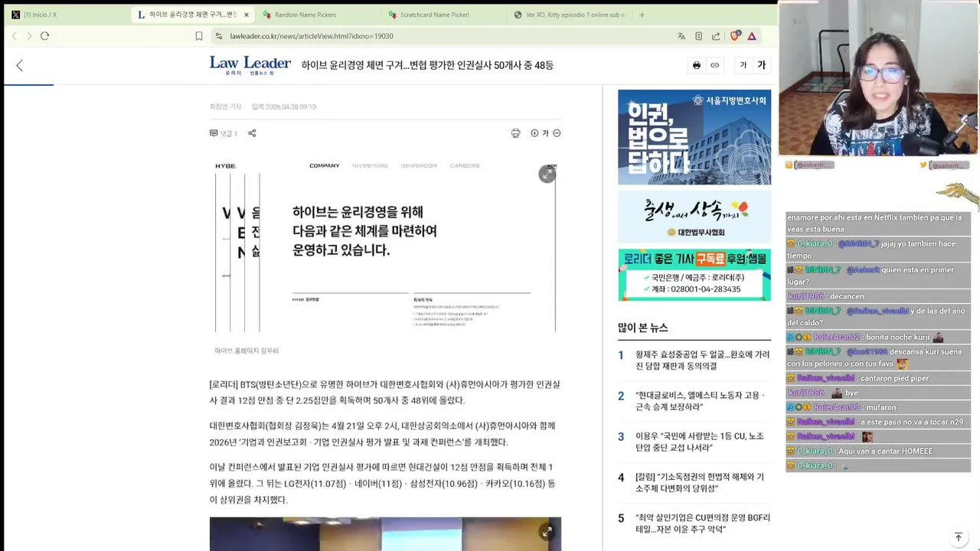Open a new tab with the plus button
Image resolution: width=980 pixels, height=551 pixels.
click(x=642, y=15)
